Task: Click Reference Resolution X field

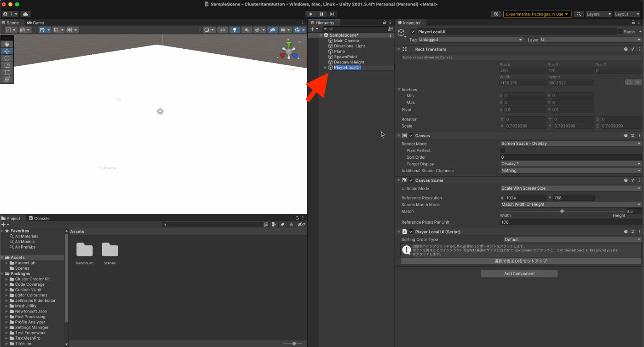Action: [x=526, y=198]
